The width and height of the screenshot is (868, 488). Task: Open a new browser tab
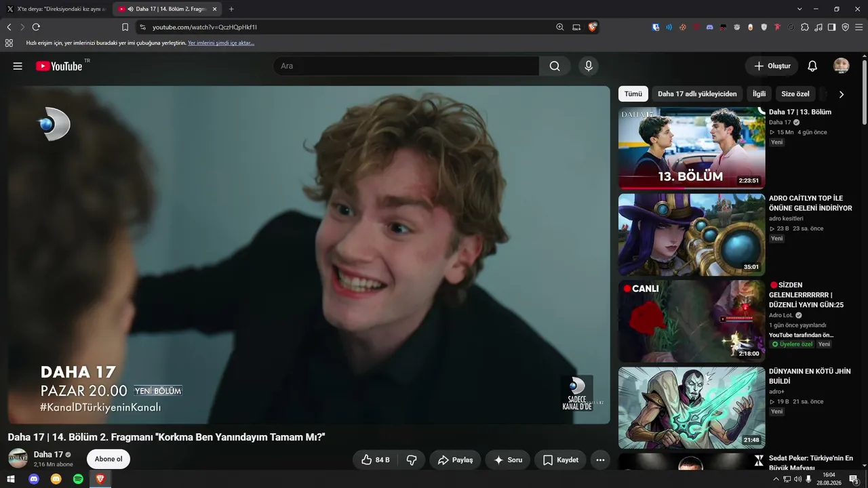tap(231, 9)
